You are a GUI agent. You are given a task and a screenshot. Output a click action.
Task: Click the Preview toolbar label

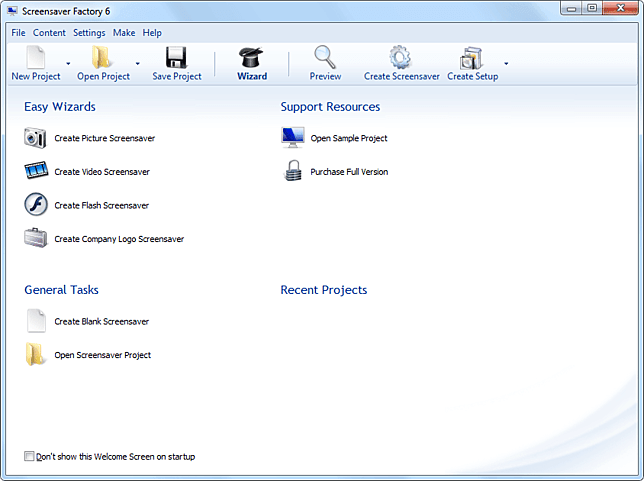click(325, 76)
